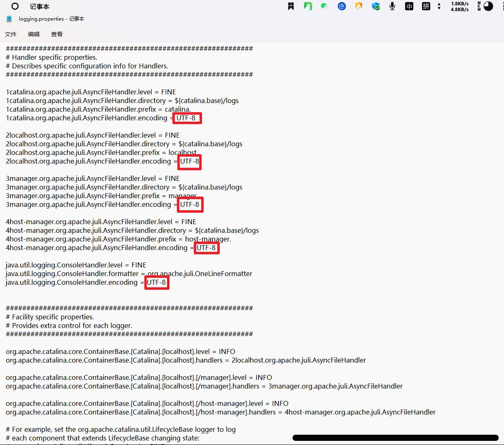The image size is (504, 445).
Task: Open the green note app tray icon
Action: (308, 6)
